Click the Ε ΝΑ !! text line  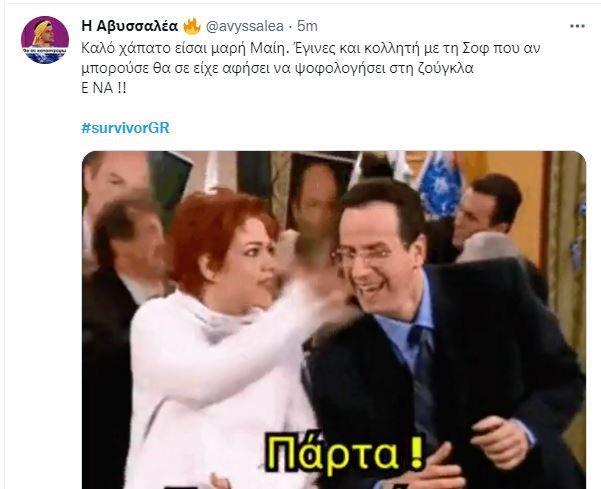pos(103,89)
